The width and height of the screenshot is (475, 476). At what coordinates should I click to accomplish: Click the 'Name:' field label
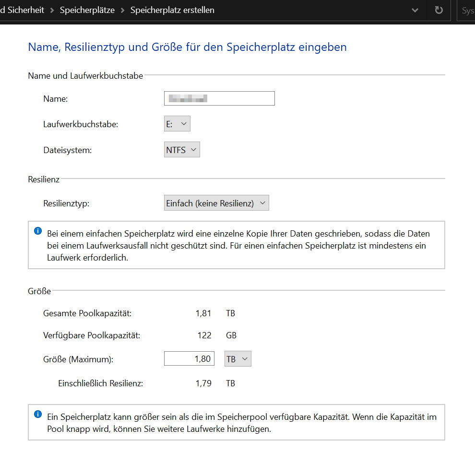point(56,99)
